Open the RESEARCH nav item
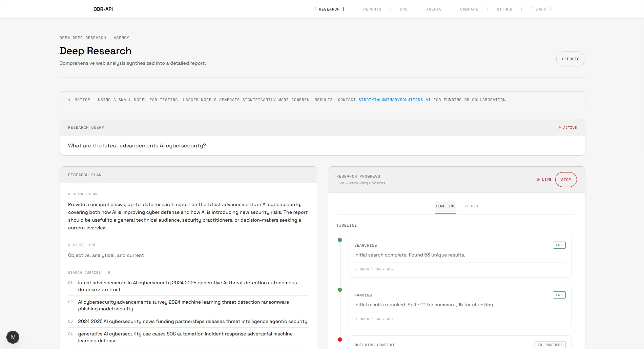Viewport: 644px width, 349px height. point(329,9)
